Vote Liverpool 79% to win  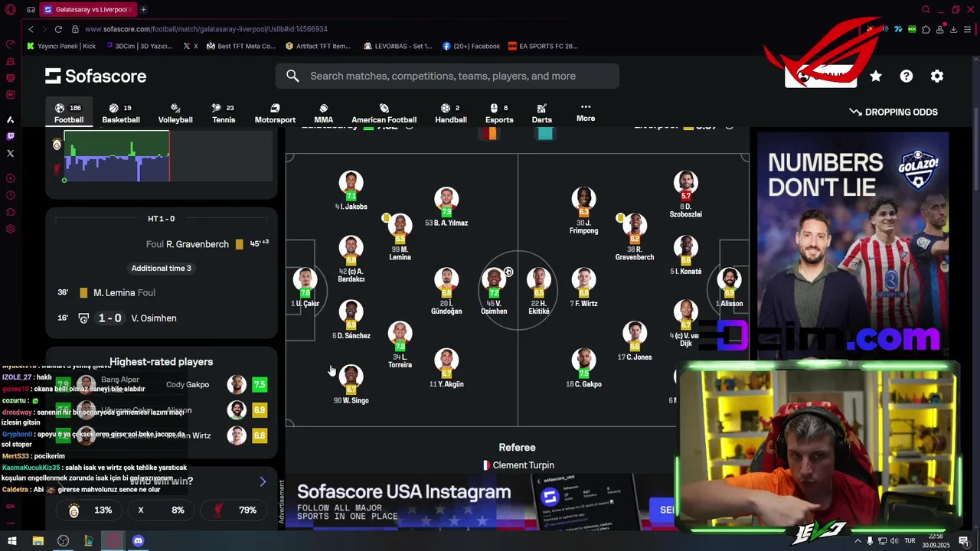pyautogui.click(x=232, y=510)
